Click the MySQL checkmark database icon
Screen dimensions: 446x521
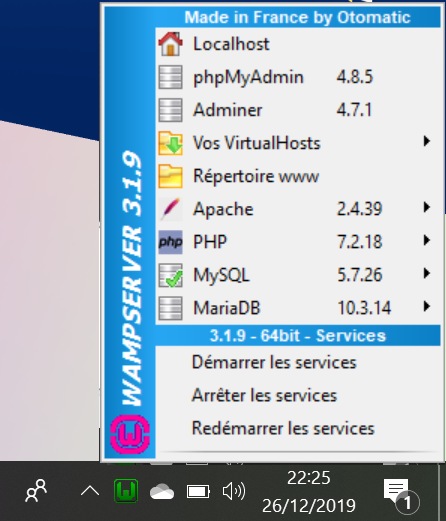(170, 275)
